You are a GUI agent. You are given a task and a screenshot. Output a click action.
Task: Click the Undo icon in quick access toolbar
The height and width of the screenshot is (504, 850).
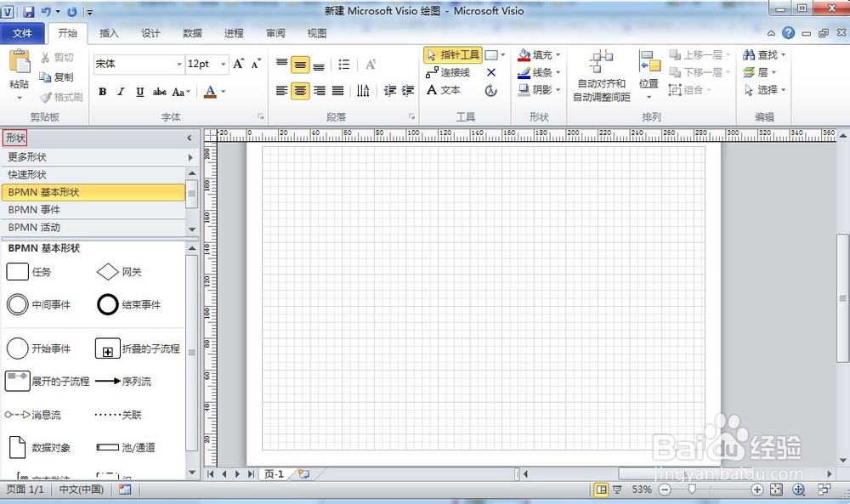(46, 11)
